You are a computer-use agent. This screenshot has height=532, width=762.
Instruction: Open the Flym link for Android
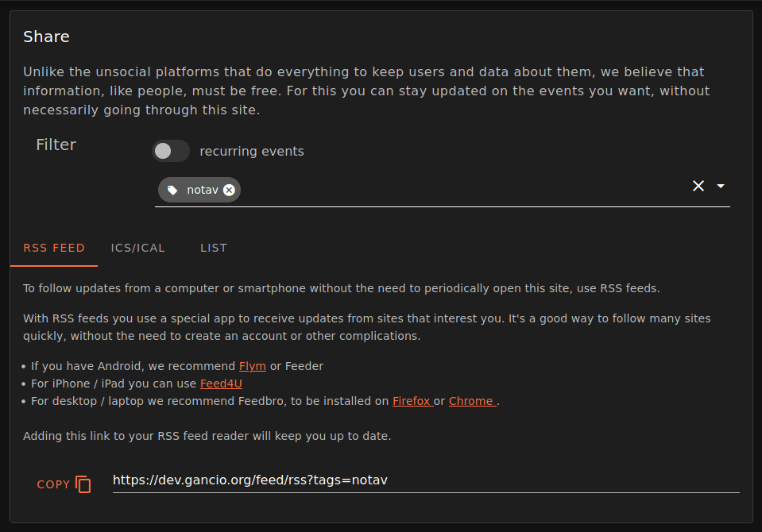(x=253, y=366)
